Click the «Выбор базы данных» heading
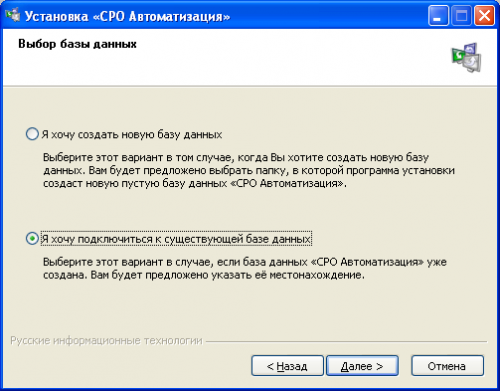This screenshot has width=500, height=391. tap(77, 44)
